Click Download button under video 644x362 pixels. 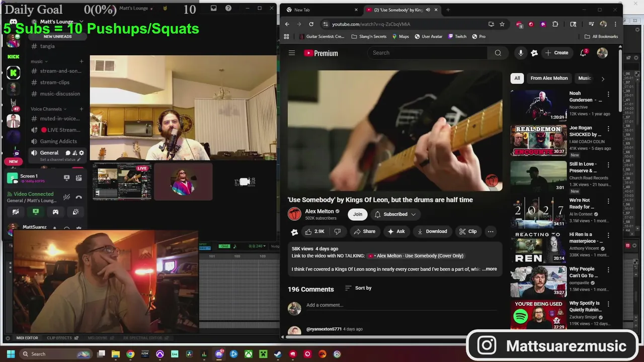coord(432,231)
